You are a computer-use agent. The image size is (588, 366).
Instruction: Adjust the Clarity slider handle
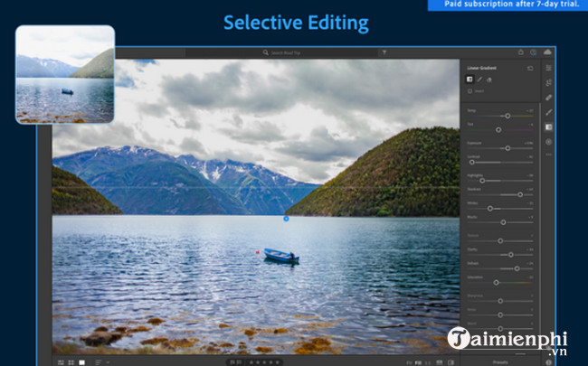pos(511,255)
